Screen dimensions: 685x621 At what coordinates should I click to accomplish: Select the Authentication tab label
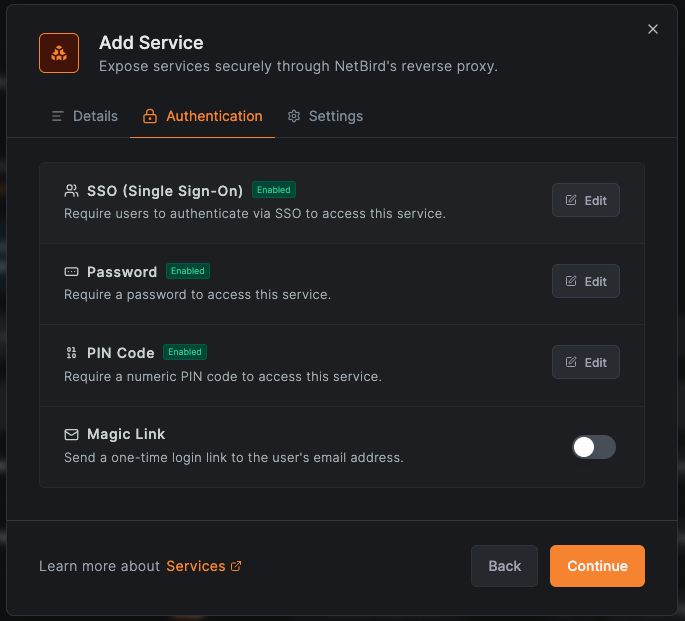click(x=214, y=117)
